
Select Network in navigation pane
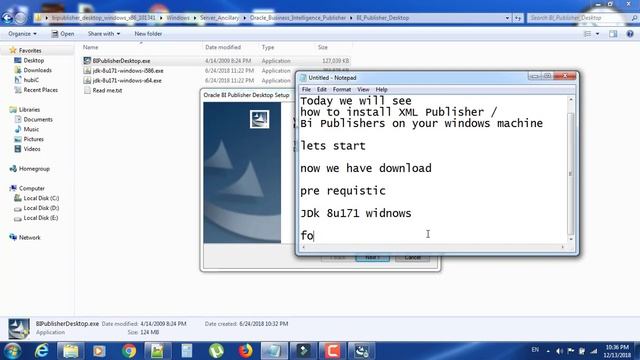pos(29,238)
